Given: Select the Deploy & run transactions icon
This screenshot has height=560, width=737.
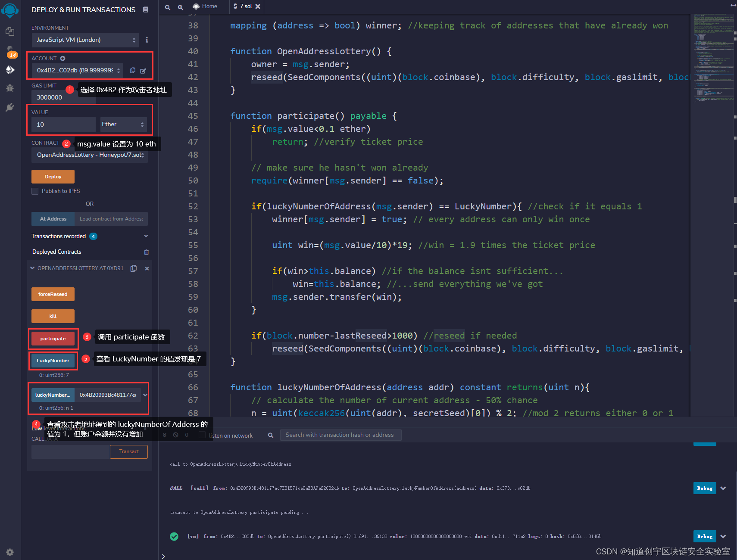Looking at the screenshot, I should (10, 70).
